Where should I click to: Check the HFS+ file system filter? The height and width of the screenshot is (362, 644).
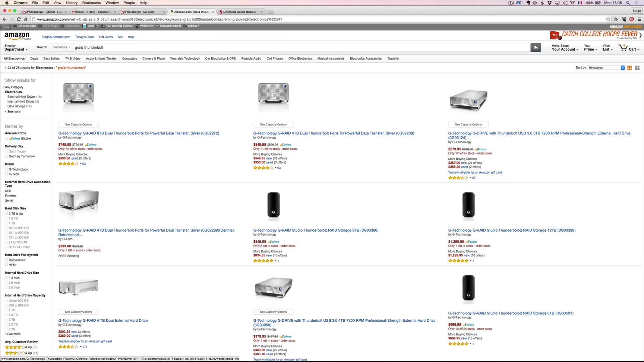point(6,265)
